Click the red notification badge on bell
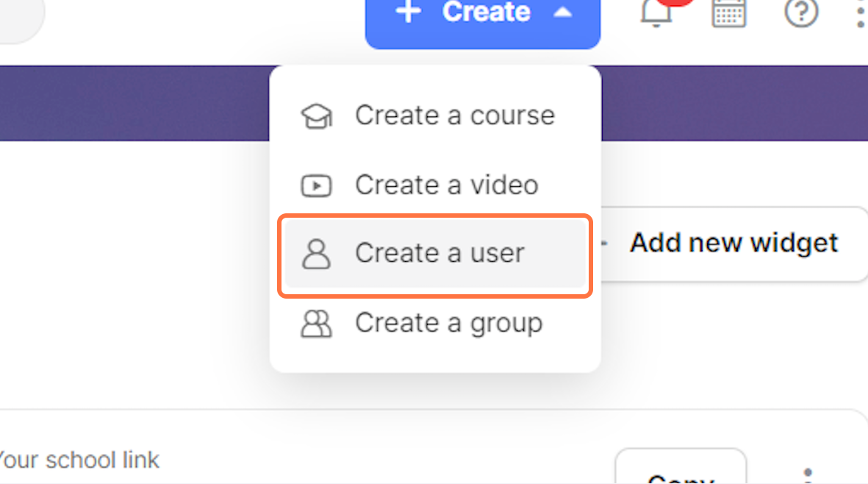Screen dimensions: 868x484 pos(675,3)
